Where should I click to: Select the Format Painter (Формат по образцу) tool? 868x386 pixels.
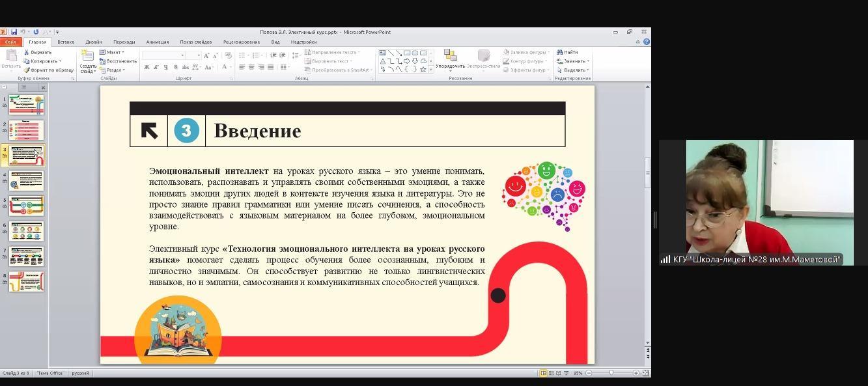click(27, 70)
